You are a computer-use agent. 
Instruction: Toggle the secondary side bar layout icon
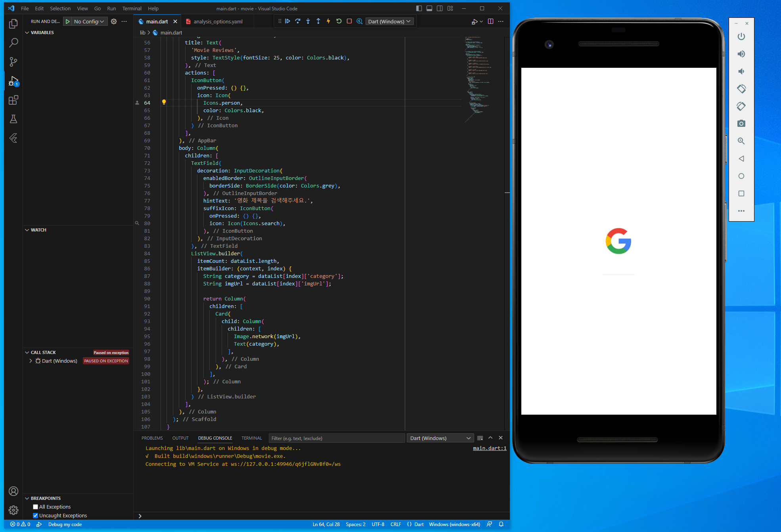pos(440,8)
